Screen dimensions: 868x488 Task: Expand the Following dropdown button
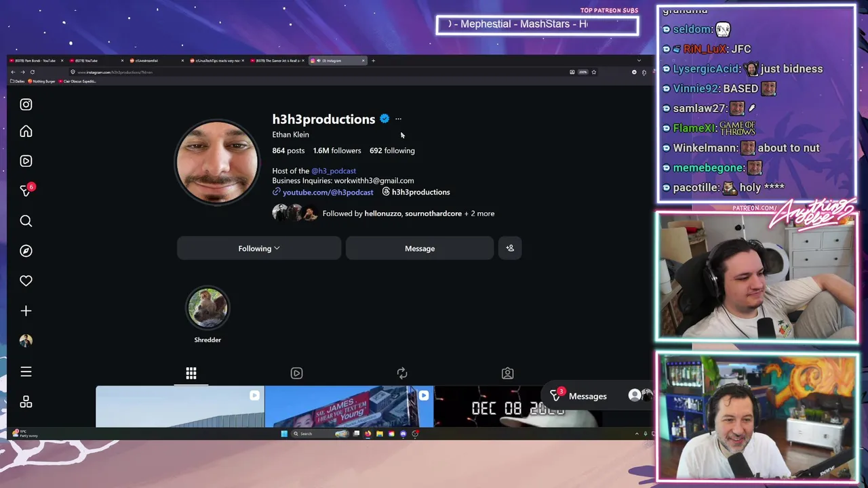259,248
